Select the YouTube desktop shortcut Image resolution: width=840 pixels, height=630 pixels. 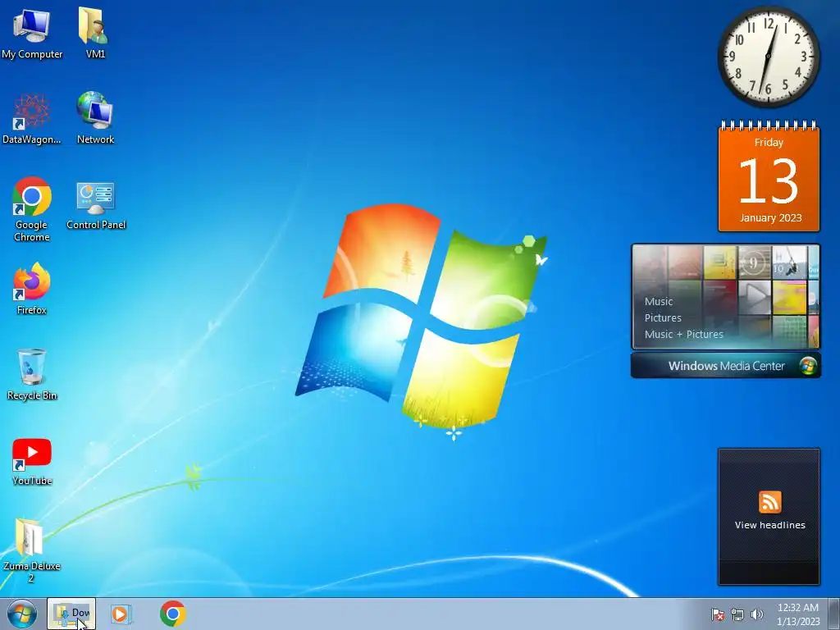click(x=32, y=462)
